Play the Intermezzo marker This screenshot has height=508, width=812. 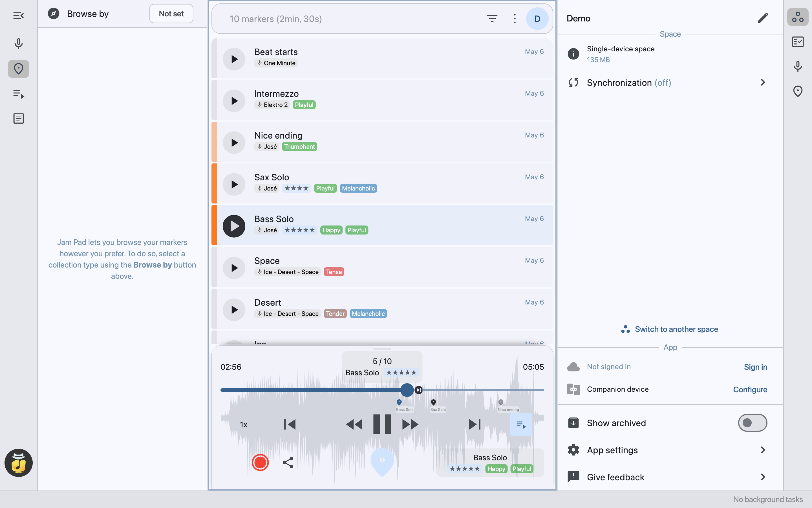[x=234, y=101]
